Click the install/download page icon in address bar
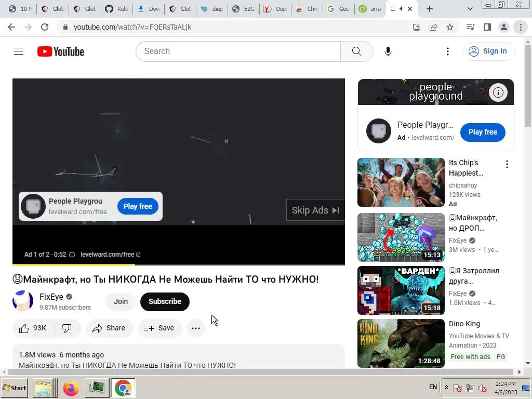 [x=417, y=27]
